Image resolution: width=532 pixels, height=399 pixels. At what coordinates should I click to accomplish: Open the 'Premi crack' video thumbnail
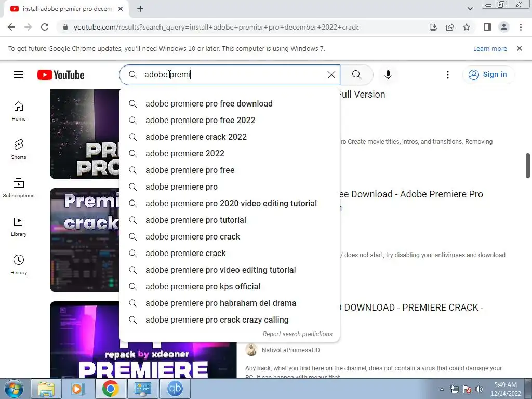(85, 240)
